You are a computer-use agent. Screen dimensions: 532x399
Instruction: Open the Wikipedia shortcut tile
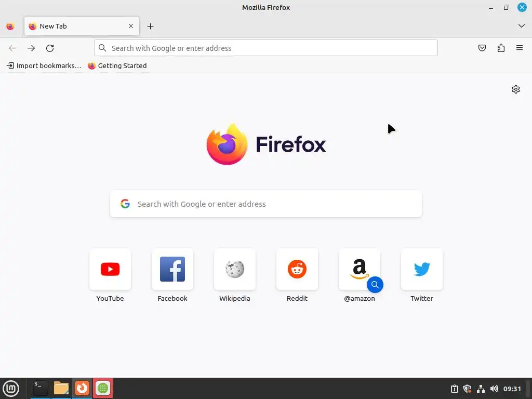click(235, 269)
